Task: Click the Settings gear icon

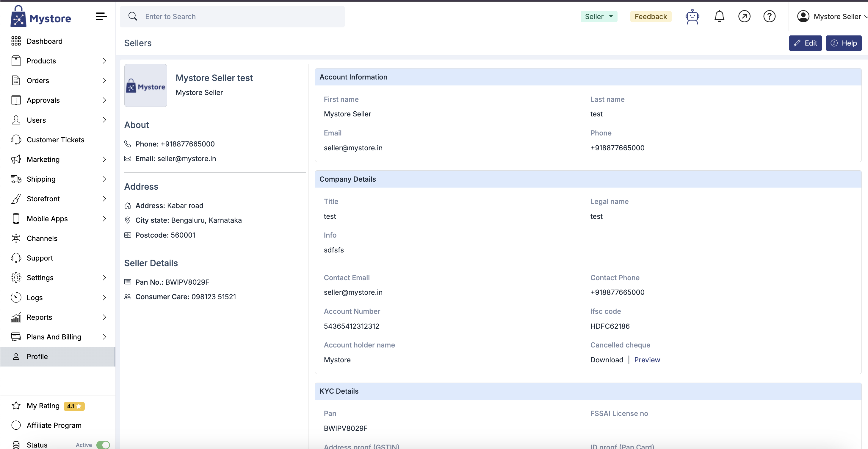Action: [16, 277]
